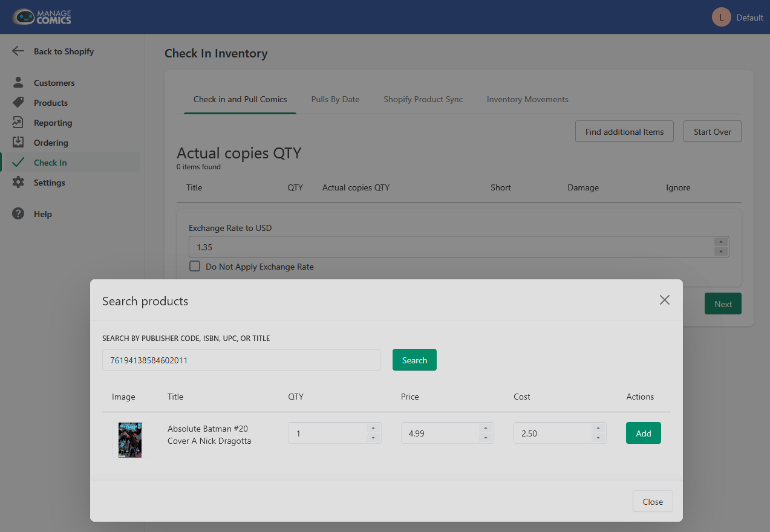Increase the Exchange Rate to USD value
The width and height of the screenshot is (770, 532).
[x=720, y=242]
